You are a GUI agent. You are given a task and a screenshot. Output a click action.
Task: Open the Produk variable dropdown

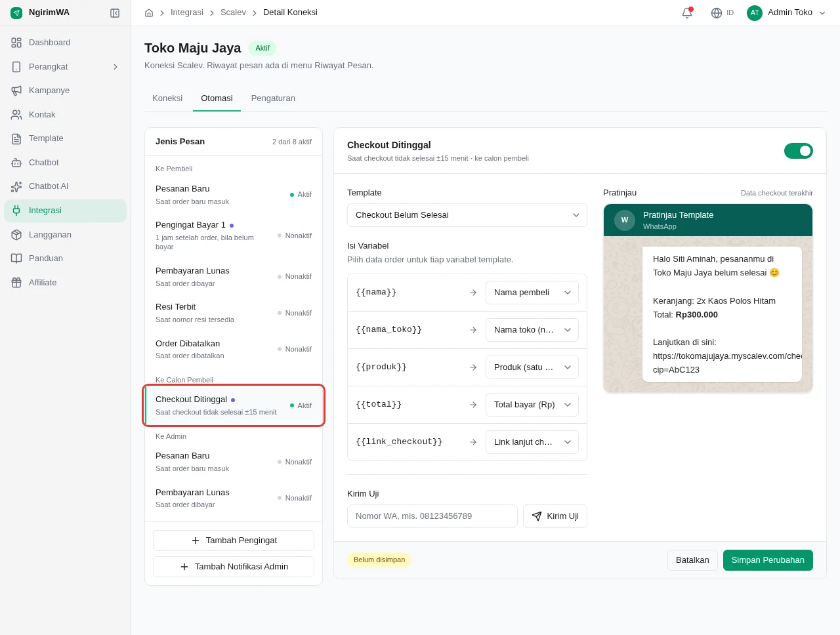[532, 367]
